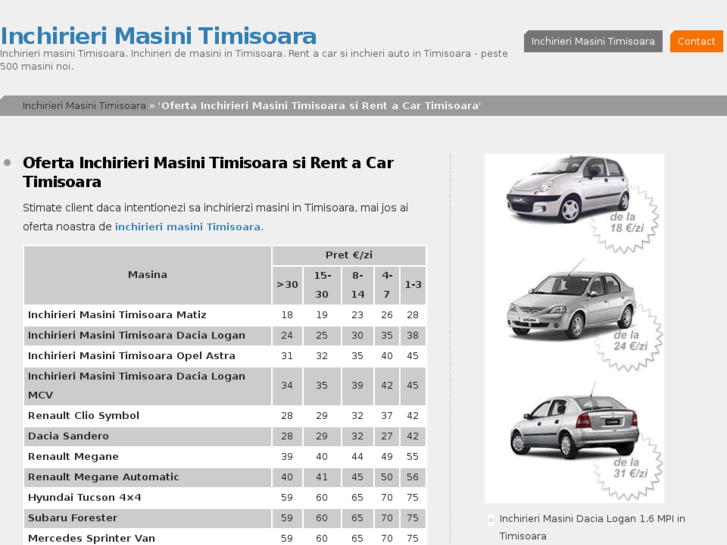Open the Inchirieri Masini Timisoara site title
727x545 pixels.
tap(158, 36)
